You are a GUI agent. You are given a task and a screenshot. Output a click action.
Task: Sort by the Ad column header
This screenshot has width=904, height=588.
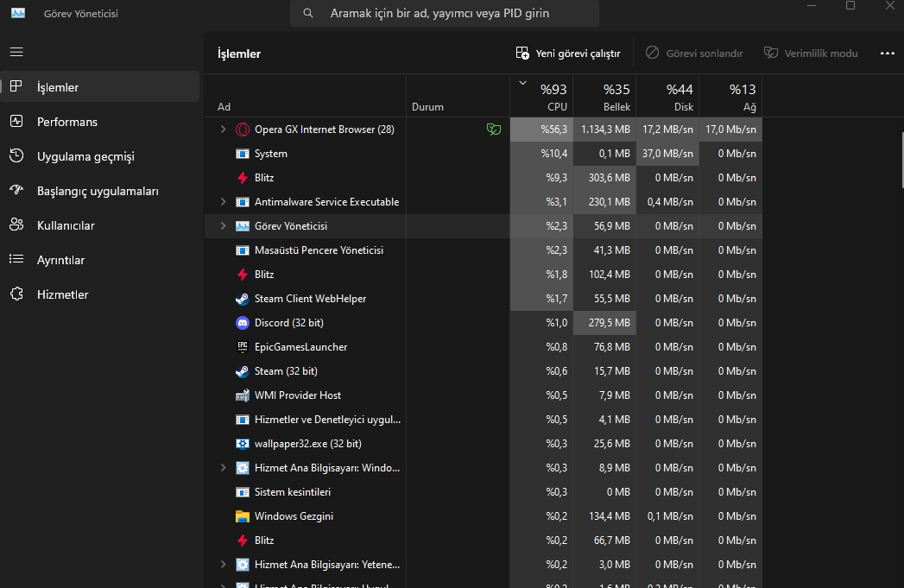(x=306, y=96)
